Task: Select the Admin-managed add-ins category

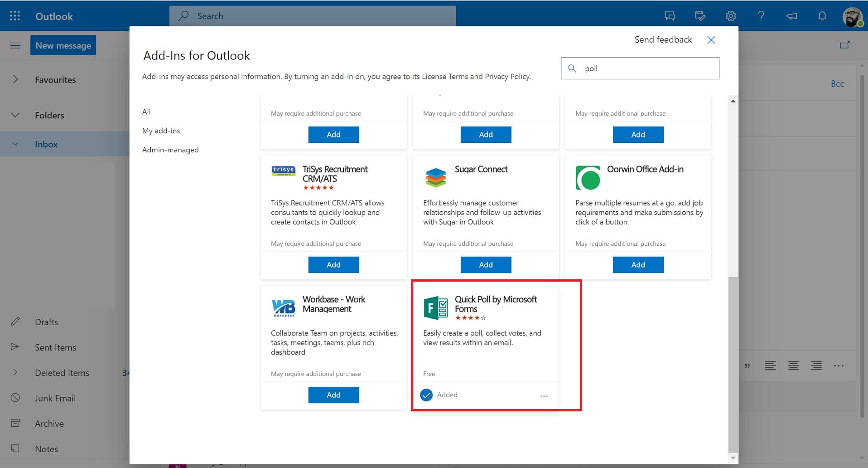Action: point(170,150)
